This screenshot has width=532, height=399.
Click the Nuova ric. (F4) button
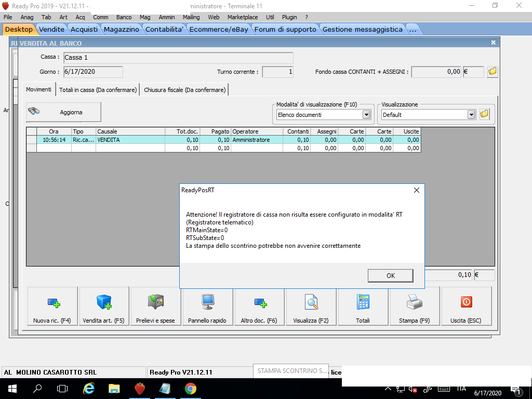point(52,307)
